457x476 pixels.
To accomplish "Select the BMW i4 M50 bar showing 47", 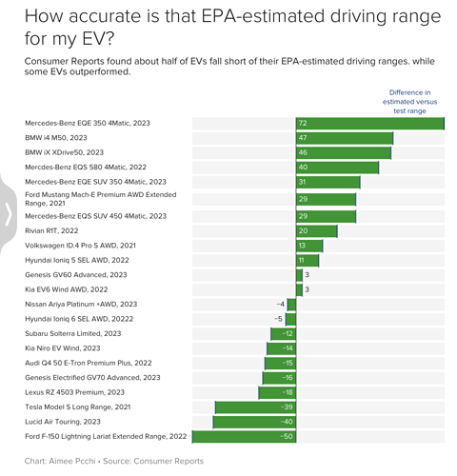I will (x=345, y=138).
